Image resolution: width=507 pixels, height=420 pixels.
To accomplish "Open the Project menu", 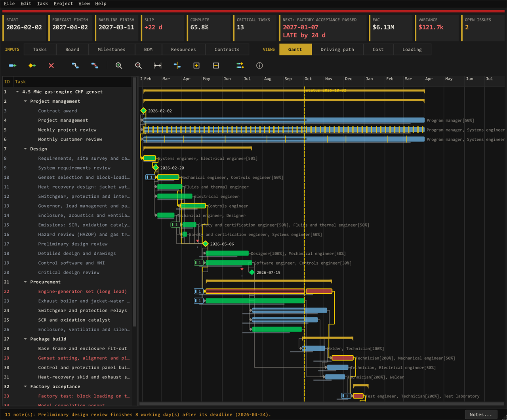I will point(63,4).
